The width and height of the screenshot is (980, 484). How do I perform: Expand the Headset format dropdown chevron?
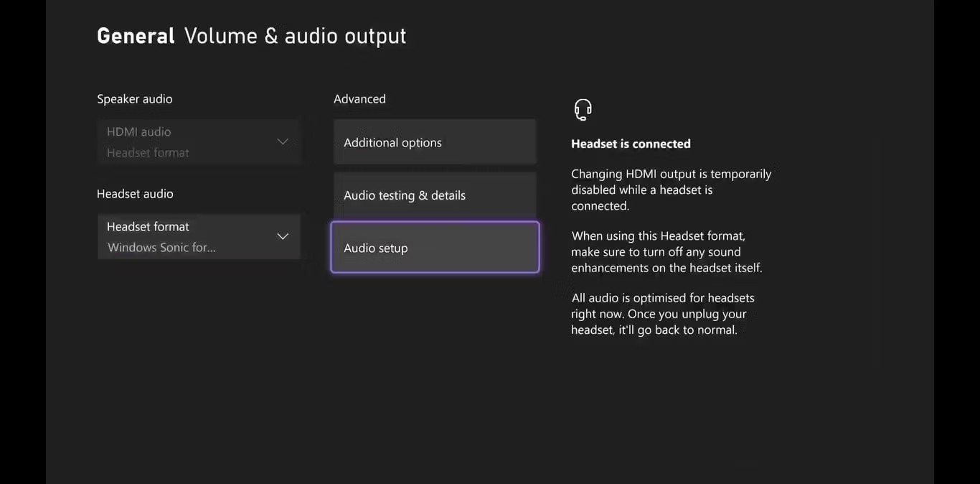283,236
